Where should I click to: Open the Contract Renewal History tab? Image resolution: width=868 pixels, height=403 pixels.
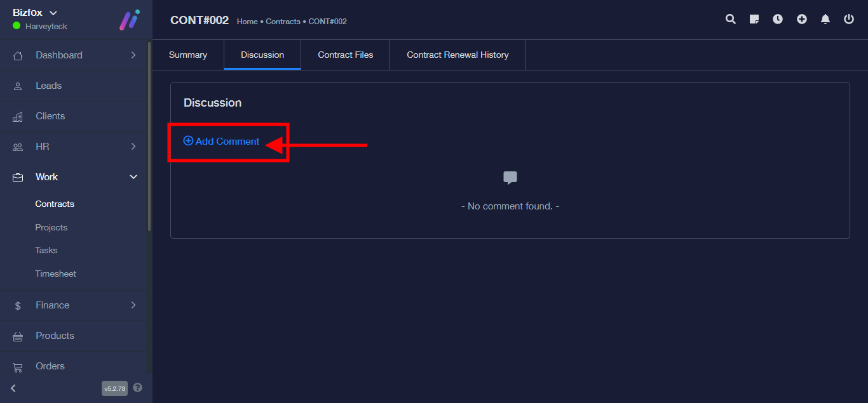coord(458,55)
